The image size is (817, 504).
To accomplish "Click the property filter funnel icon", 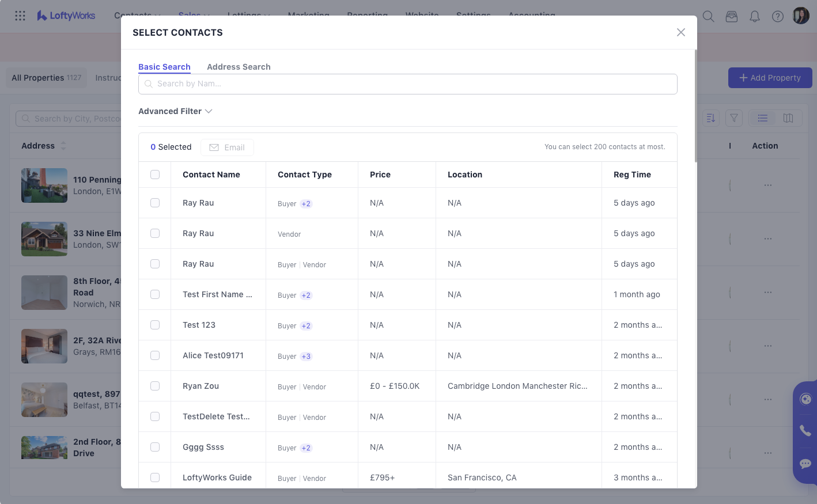I will click(x=733, y=118).
